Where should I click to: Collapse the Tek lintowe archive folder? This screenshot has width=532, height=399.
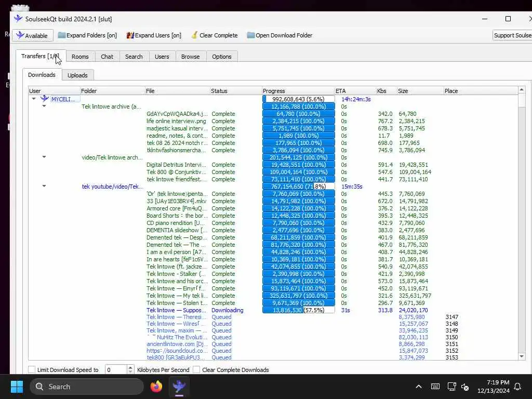44,106
